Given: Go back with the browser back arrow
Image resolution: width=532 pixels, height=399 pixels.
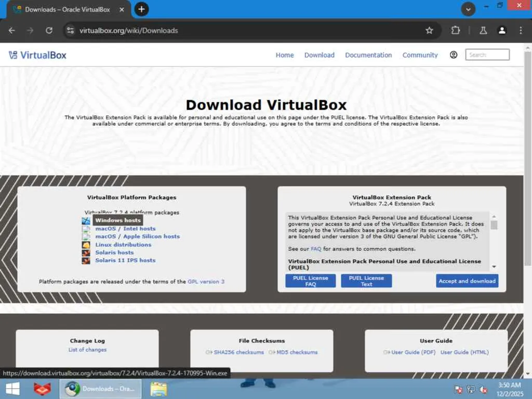Looking at the screenshot, I should [12, 31].
